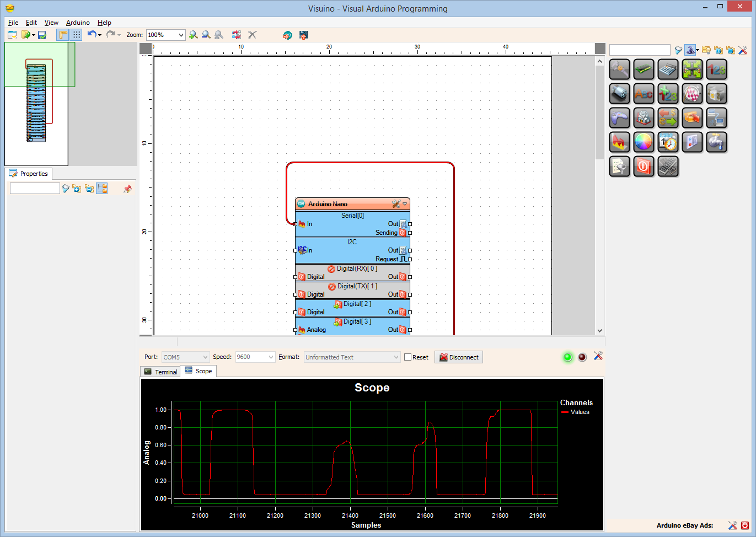Image resolution: width=756 pixels, height=537 pixels.
Task: Open the game controller components category
Action: (x=619, y=117)
